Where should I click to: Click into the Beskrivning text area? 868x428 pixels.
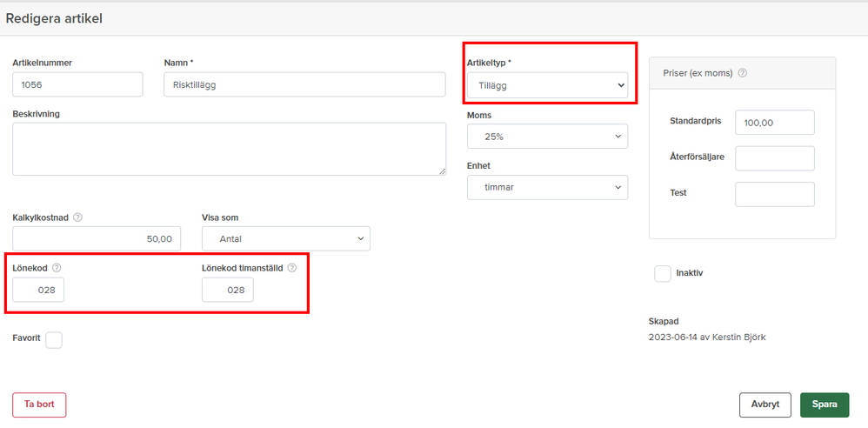point(229,149)
